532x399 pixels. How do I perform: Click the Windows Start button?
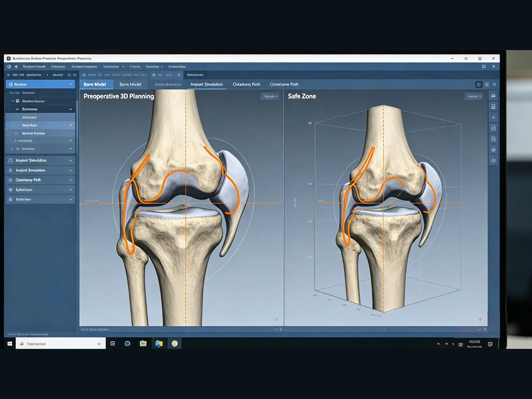pos(9,344)
